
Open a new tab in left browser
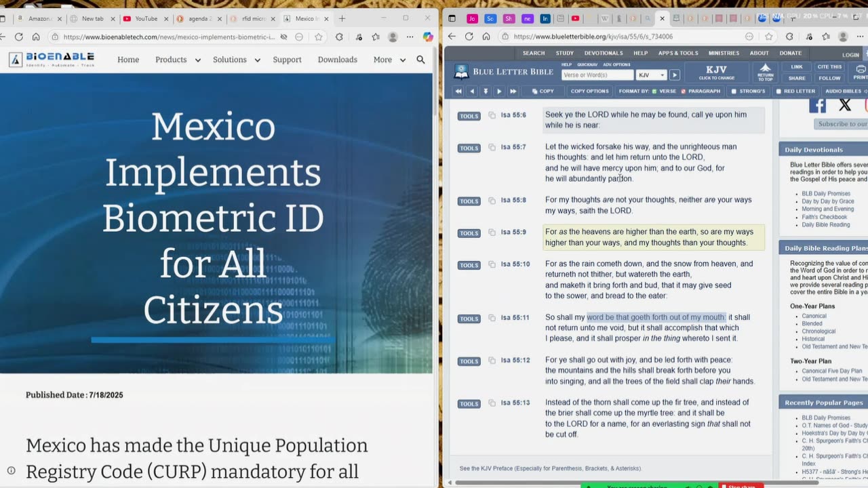point(342,18)
